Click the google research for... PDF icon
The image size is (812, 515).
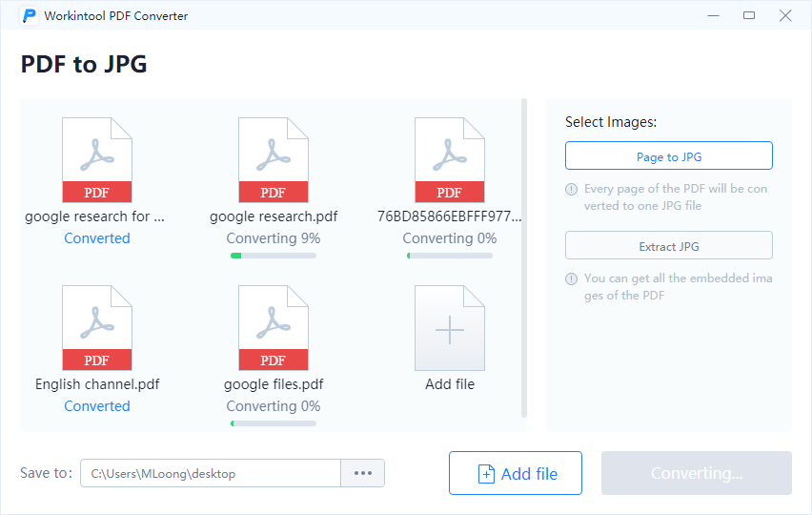point(97,160)
